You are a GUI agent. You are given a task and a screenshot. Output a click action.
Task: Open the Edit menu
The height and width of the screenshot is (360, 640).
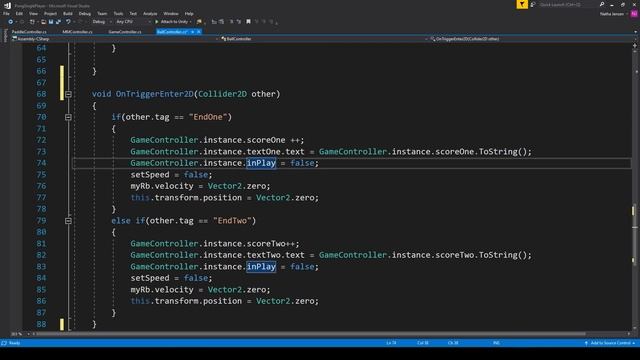pyautogui.click(x=19, y=13)
